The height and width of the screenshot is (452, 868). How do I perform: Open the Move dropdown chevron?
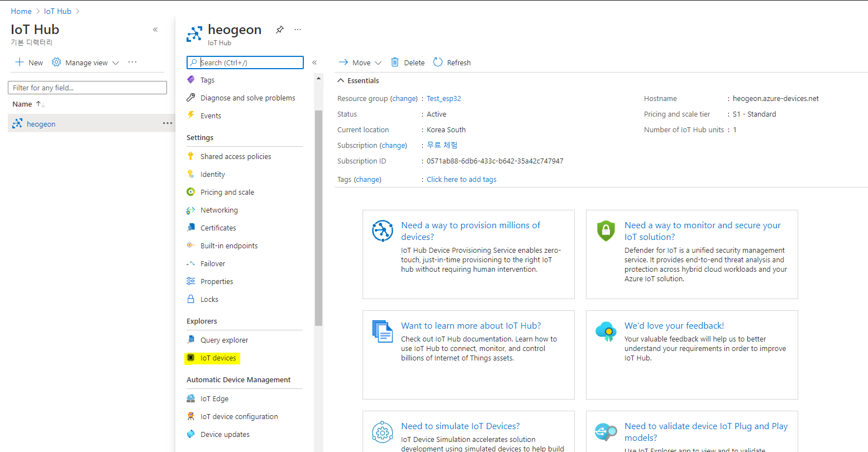tap(378, 63)
